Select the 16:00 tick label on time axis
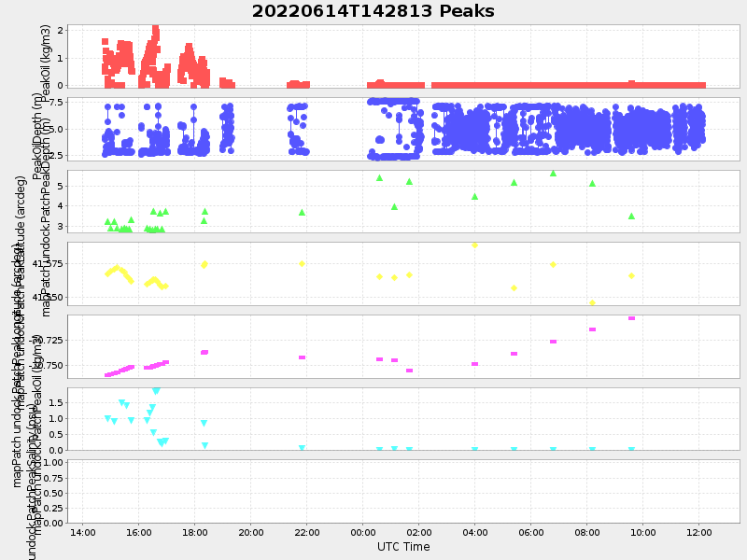The height and width of the screenshot is (560, 747). coord(138,532)
